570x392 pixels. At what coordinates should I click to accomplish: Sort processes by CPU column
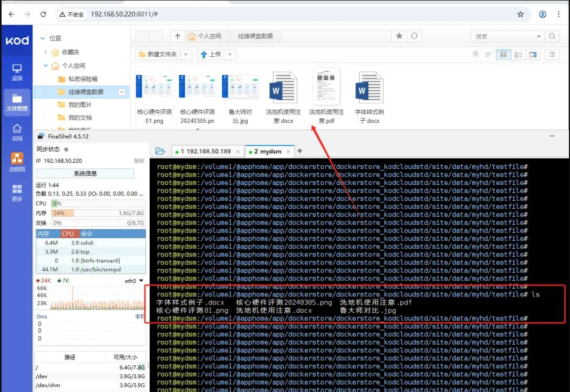[x=69, y=234]
